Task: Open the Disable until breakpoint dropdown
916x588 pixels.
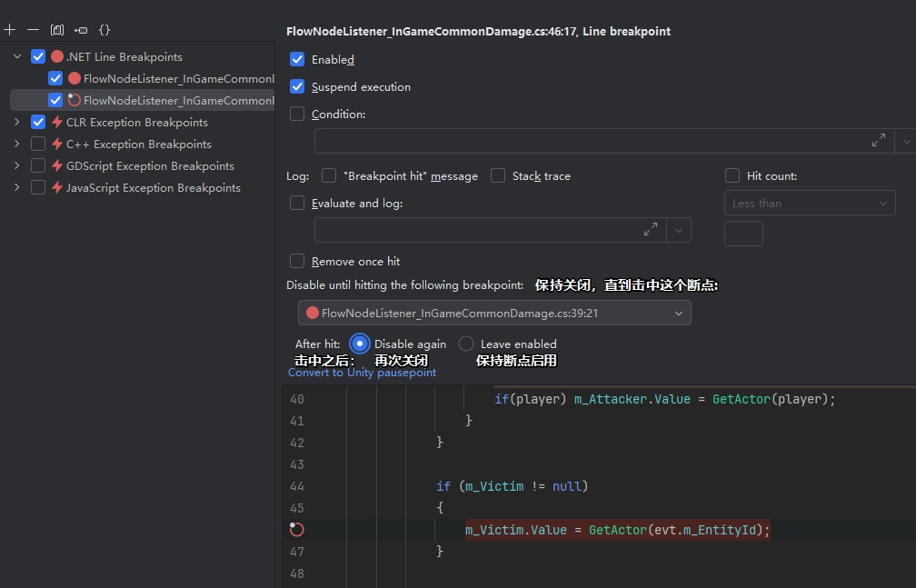Action: (494, 314)
